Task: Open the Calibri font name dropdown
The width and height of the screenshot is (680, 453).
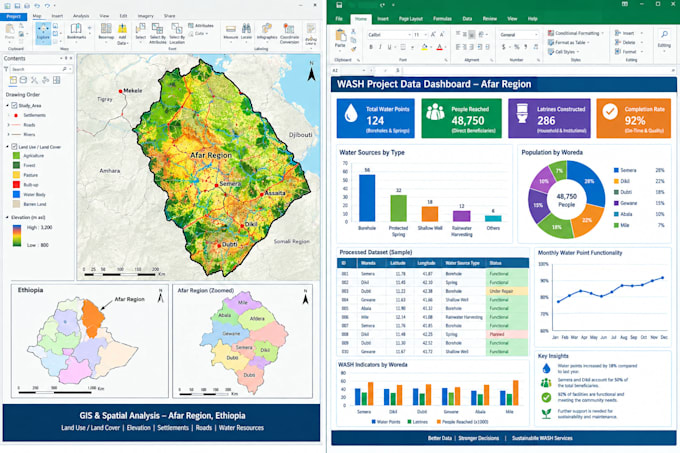Action: point(409,34)
